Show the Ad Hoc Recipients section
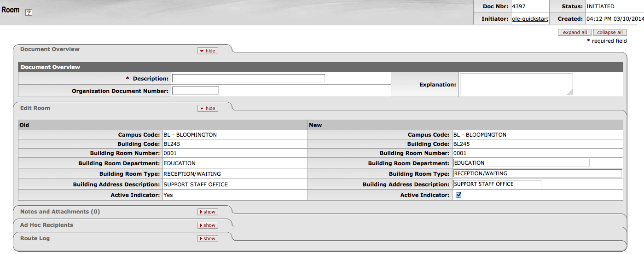 [208, 225]
